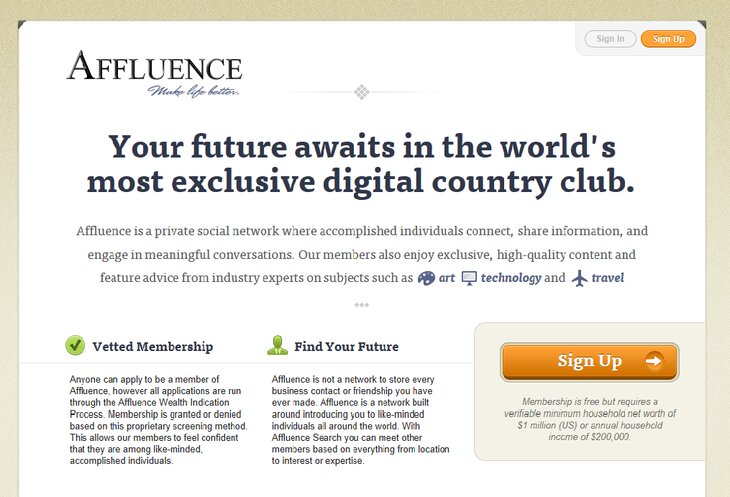Screen dimensions: 730x497
Task: Click the art palette icon
Action: (x=426, y=278)
